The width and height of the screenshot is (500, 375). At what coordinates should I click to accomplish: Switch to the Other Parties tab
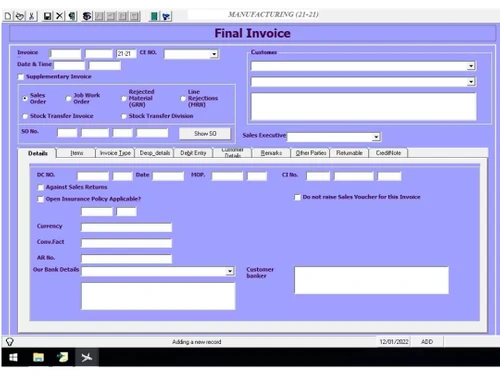point(310,153)
